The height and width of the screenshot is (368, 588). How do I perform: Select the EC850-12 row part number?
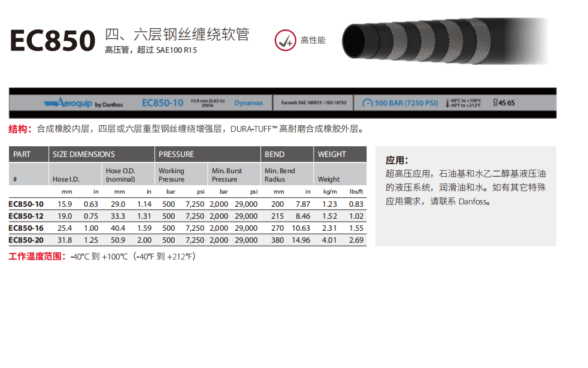click(26, 216)
